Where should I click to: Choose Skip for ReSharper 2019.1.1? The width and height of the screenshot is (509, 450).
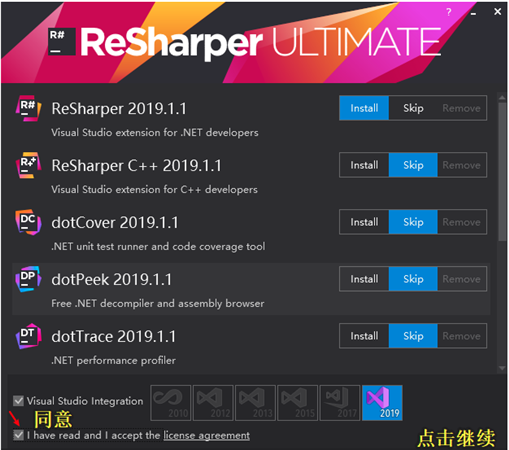point(413,108)
